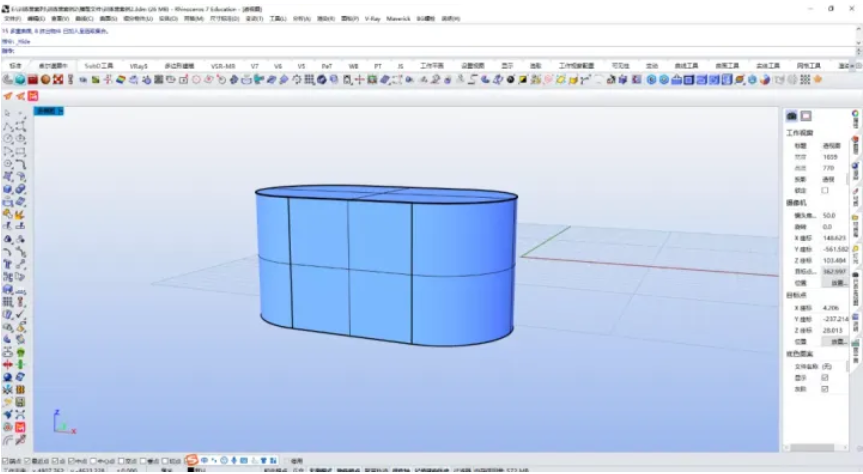Screen dimensions: 863x474
Task: Click the lens length 50.0 field
Action: pyautogui.click(x=834, y=215)
